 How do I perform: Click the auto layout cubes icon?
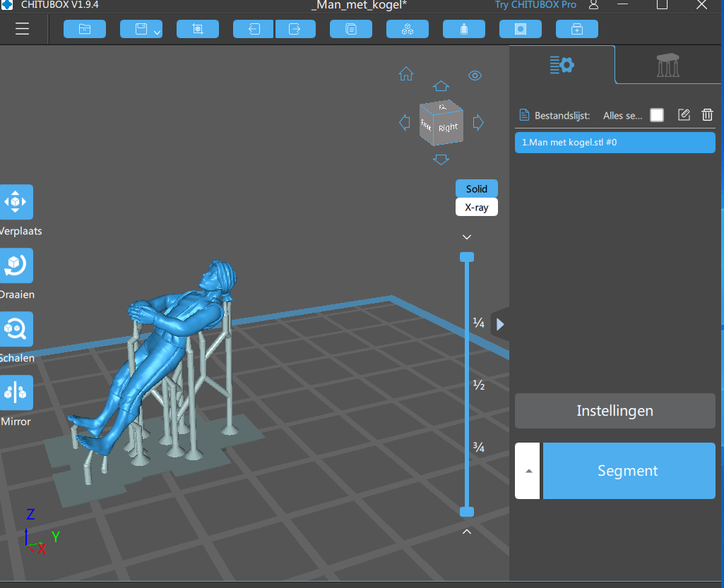(x=408, y=29)
